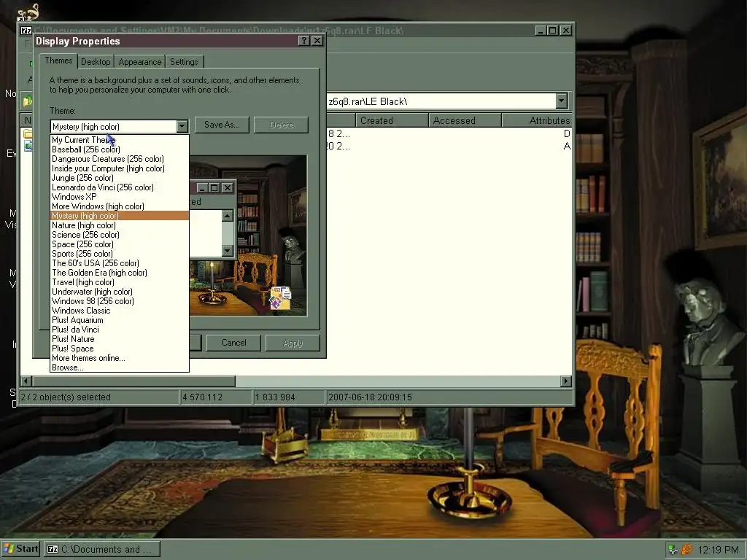
Task: Choose Baseball (256 color) theme
Action: [120, 149]
